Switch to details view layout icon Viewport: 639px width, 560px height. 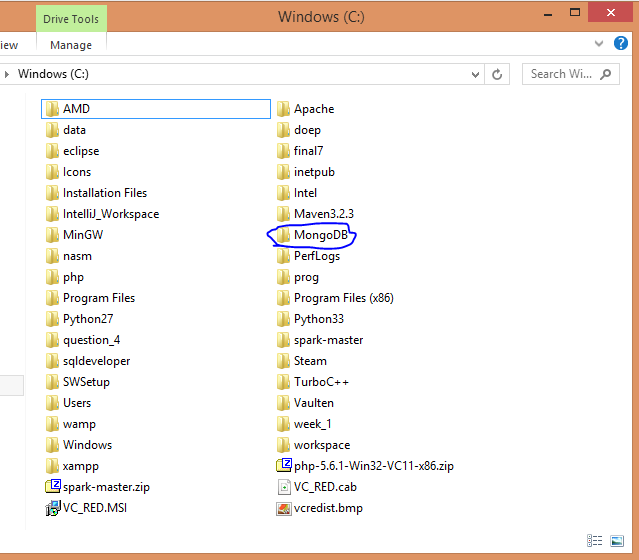595,540
